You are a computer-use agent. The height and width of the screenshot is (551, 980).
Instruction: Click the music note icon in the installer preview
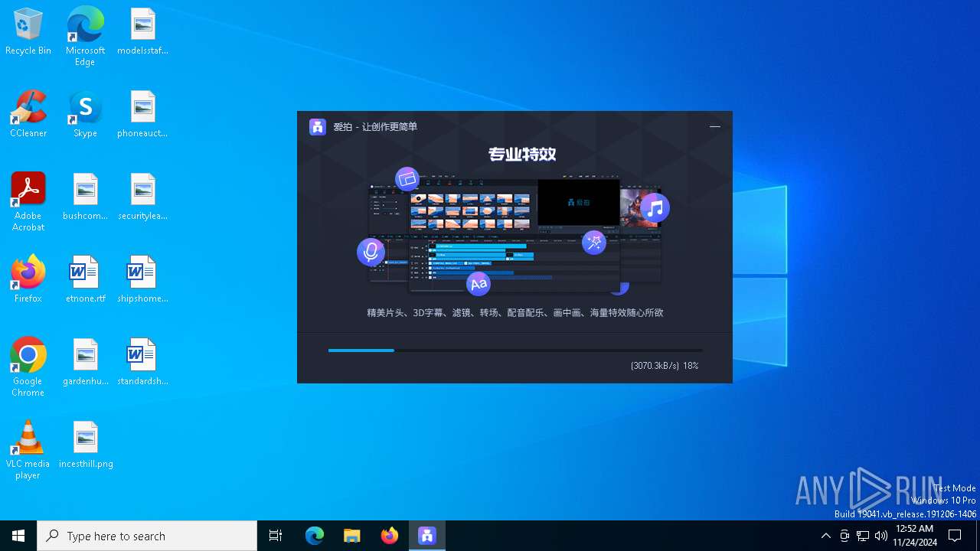655,207
